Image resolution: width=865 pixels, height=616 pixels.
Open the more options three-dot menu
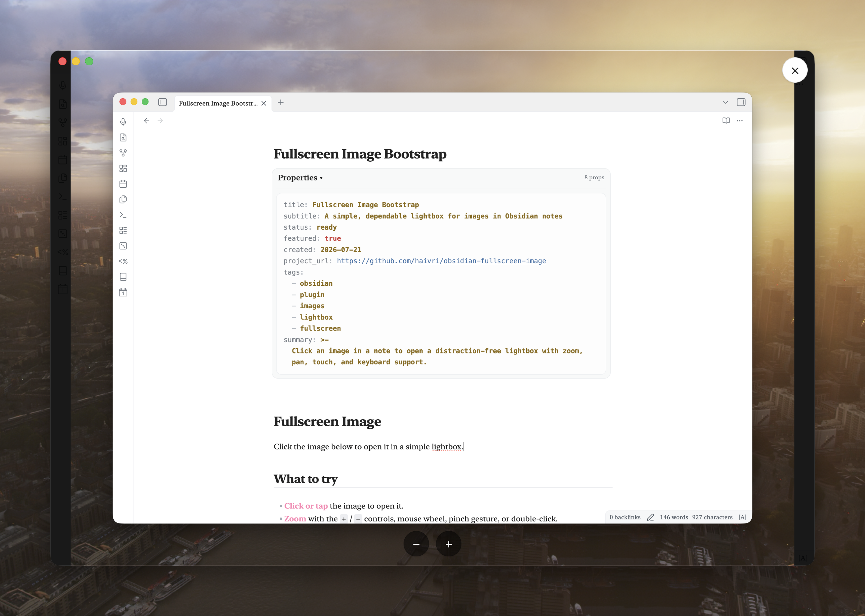739,121
